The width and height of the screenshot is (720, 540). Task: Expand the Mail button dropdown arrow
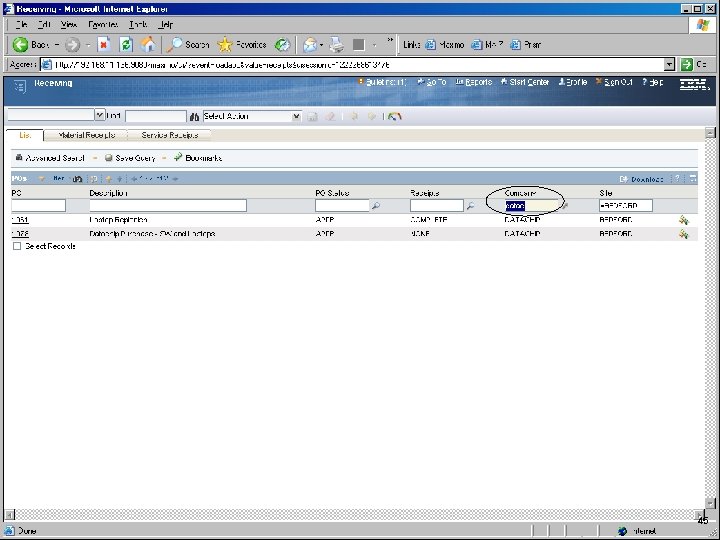click(x=321, y=45)
